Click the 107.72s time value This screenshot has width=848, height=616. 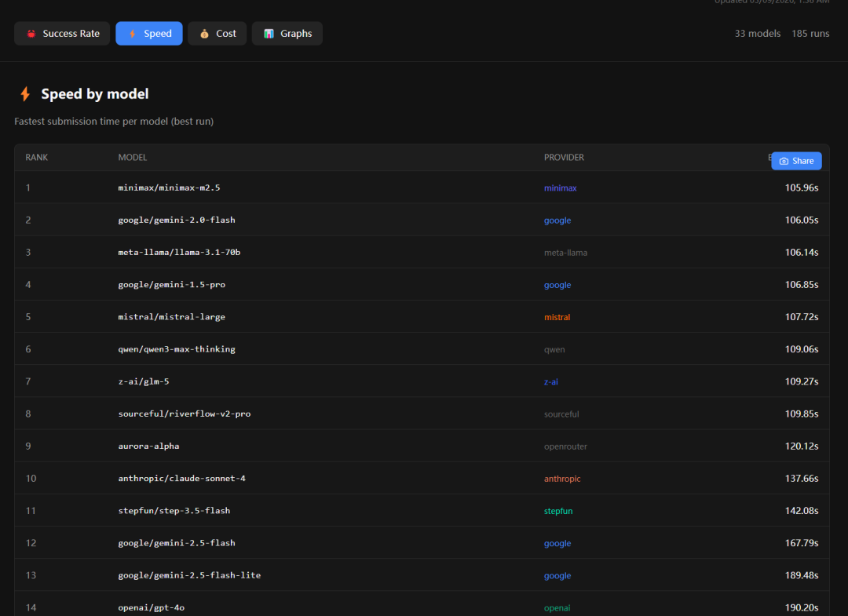(x=802, y=317)
